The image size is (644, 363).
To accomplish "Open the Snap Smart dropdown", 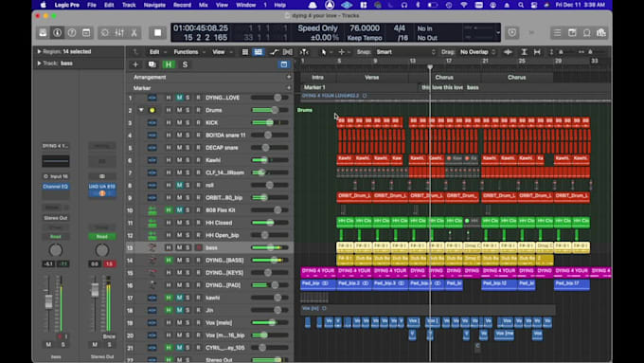I will [404, 52].
